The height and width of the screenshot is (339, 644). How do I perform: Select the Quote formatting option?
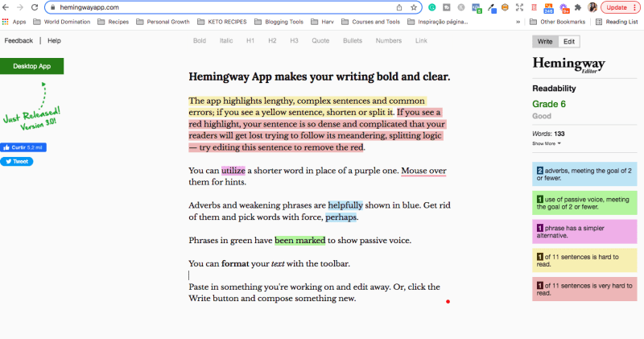tap(322, 40)
